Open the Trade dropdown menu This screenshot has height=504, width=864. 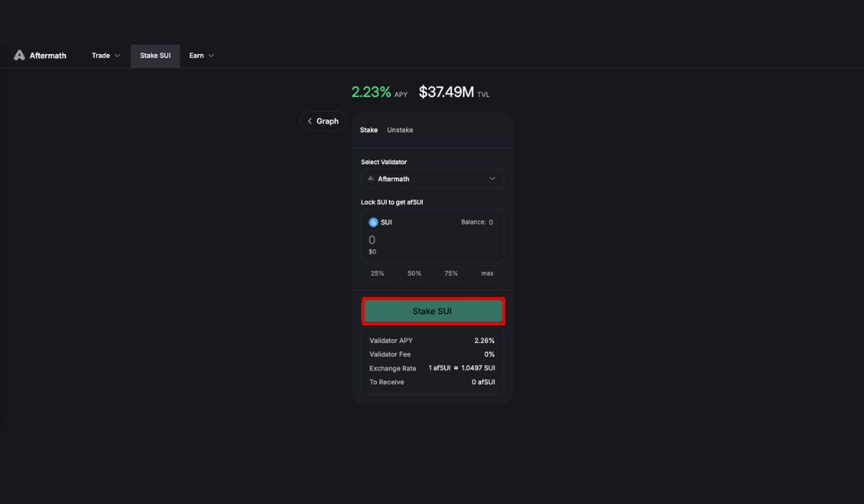[x=106, y=55]
